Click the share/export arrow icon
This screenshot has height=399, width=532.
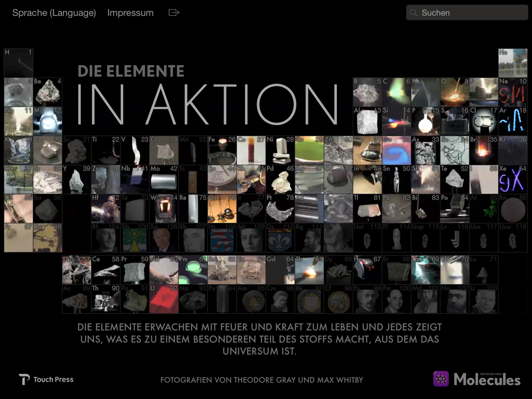(174, 12)
